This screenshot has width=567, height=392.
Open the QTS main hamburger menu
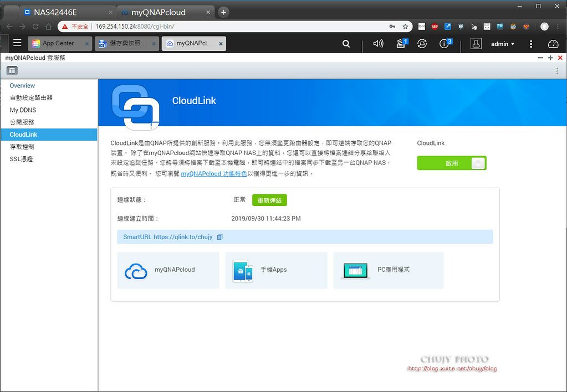17,43
